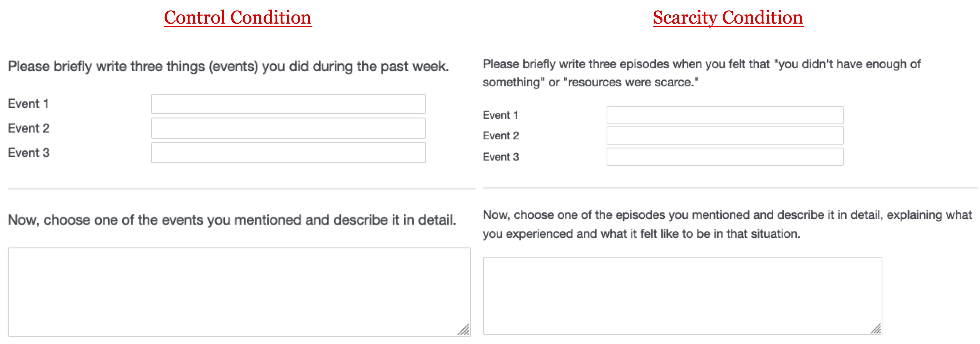
Task: Click the Control Condition heading
Action: 238,17
